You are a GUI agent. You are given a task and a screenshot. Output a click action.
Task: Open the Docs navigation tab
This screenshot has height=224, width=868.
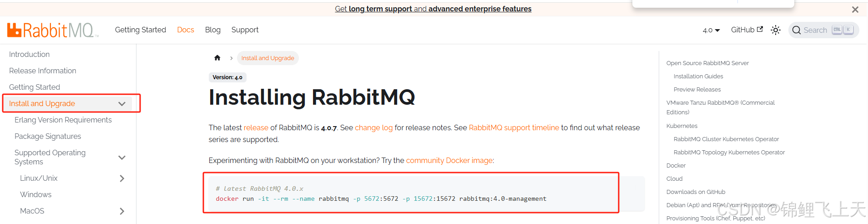tap(186, 30)
